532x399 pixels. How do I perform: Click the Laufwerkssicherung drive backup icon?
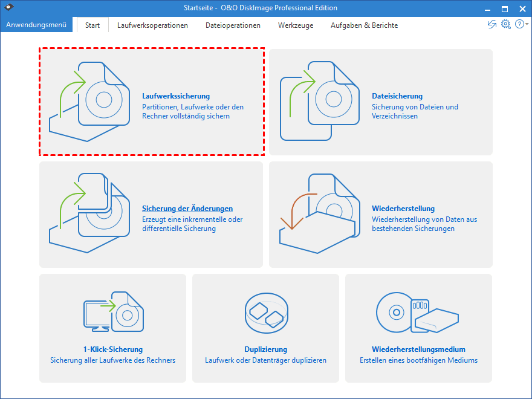tap(89, 102)
